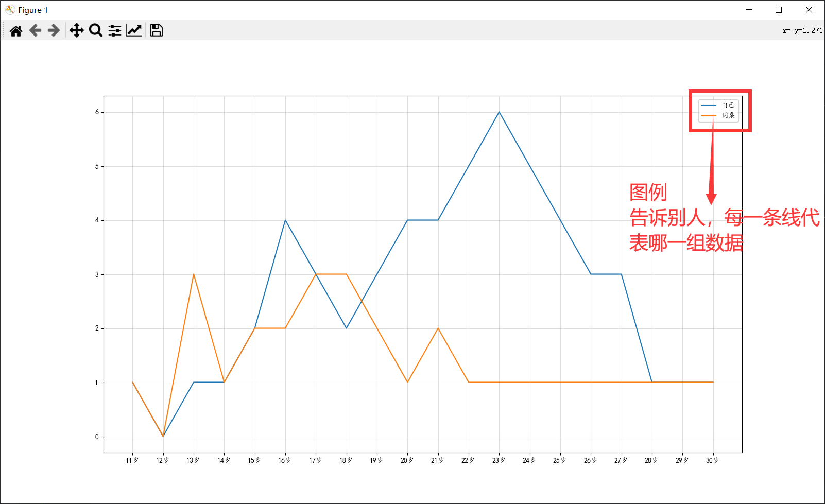Click the y-axis tick label 0
Viewport: 825px width, 504px height.
[x=97, y=437]
